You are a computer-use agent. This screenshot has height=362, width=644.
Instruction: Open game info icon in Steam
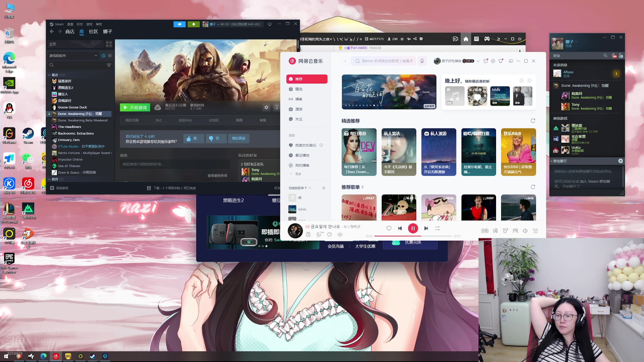[277, 107]
